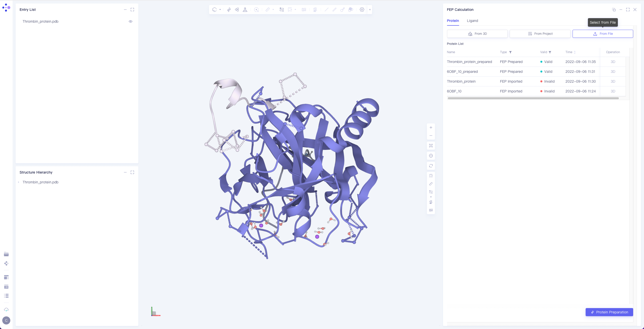Click the flask icon in the top toolbar

(245, 10)
